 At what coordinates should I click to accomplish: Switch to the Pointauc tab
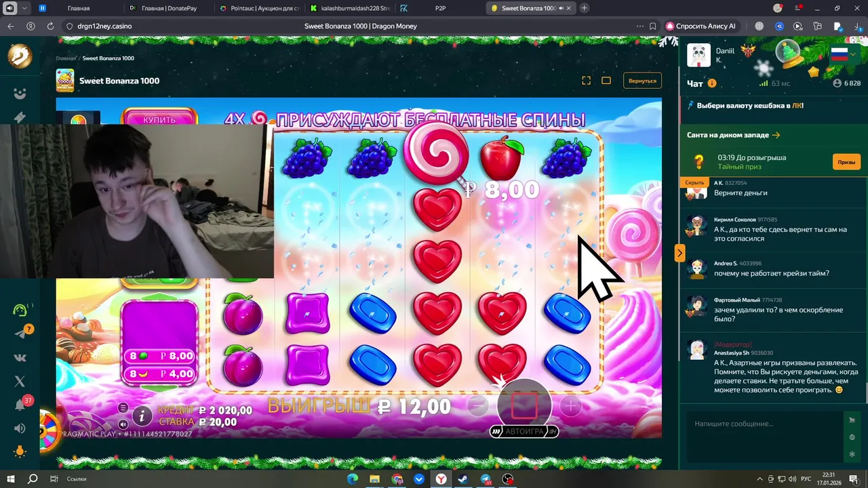258,8
